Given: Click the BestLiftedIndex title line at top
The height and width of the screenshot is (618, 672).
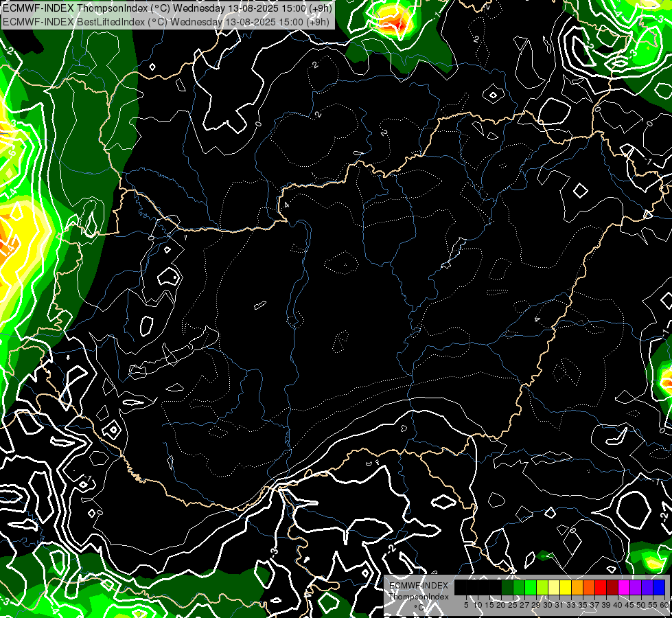Looking at the screenshot, I should (x=166, y=22).
